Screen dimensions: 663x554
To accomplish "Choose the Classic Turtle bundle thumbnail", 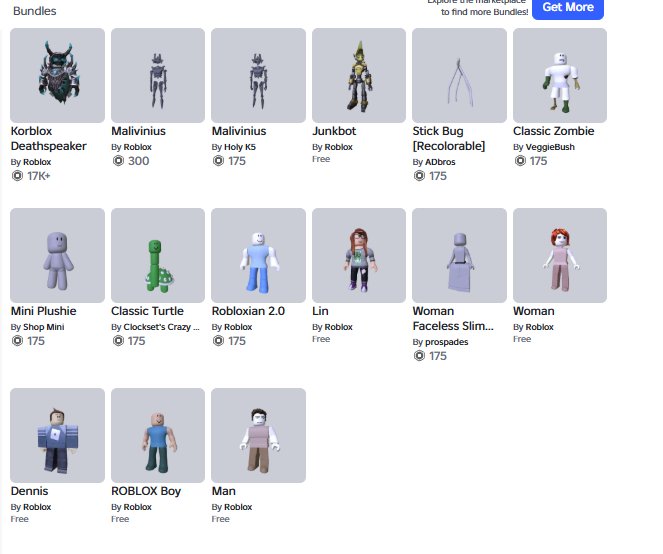I will click(x=158, y=255).
